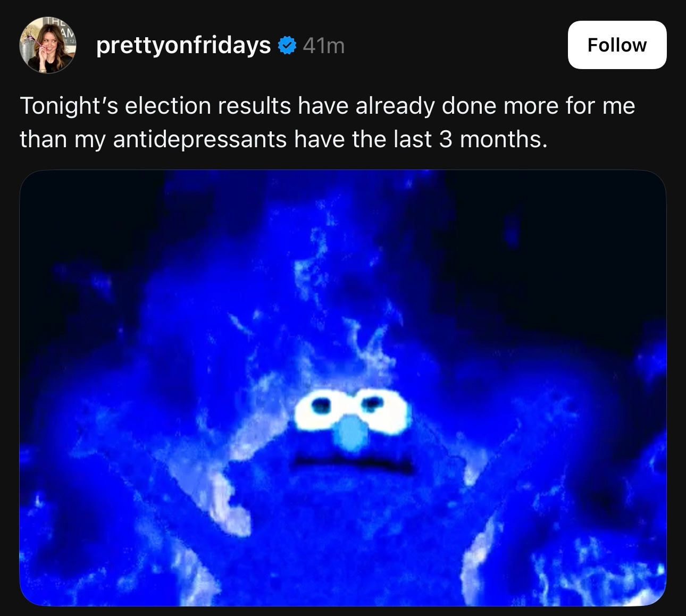The image size is (686, 616).
Task: Select the word "antidepressants" in the post
Action: tap(200, 140)
